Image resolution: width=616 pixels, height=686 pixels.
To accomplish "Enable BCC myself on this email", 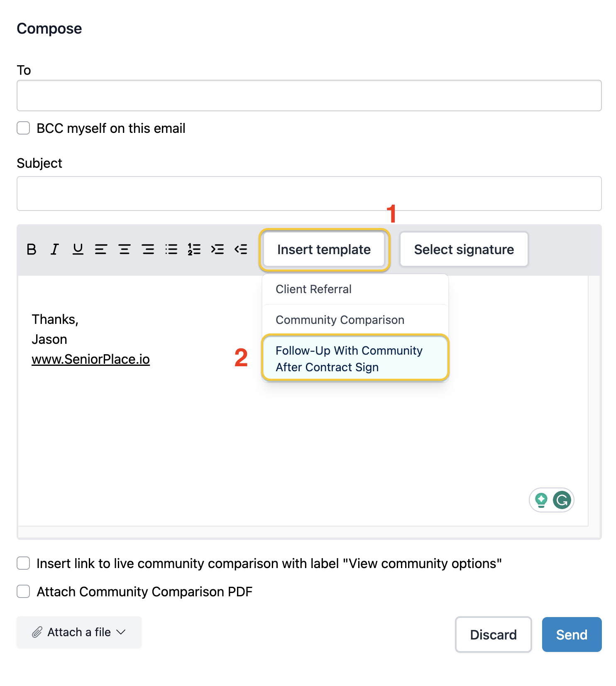I will (23, 128).
